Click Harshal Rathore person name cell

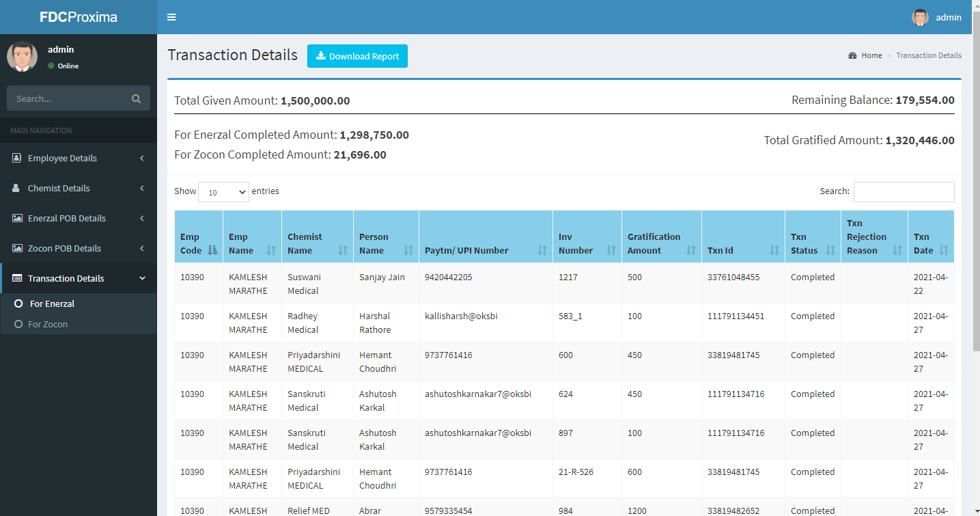[x=386, y=323]
